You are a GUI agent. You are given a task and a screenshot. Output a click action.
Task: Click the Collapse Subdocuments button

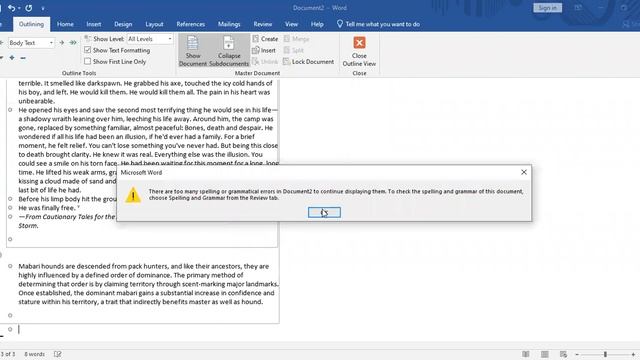229,51
